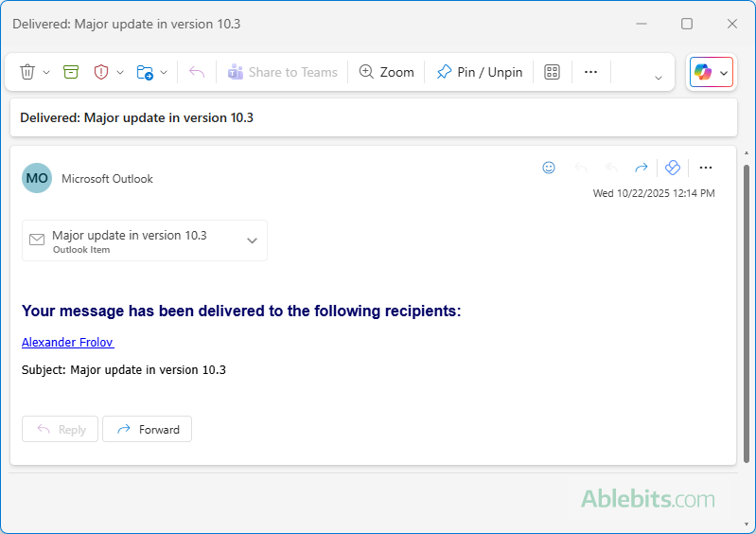Close the message window

(x=732, y=24)
